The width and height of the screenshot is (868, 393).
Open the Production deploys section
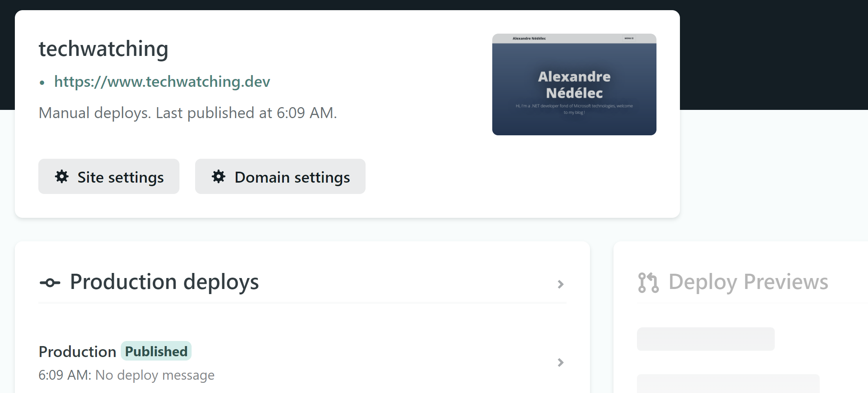[x=163, y=282]
